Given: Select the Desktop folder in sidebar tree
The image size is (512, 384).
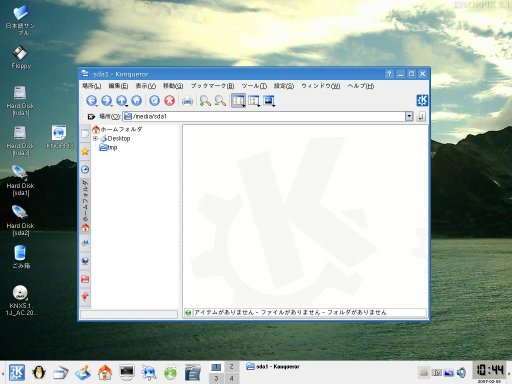Looking at the screenshot, I should 115,138.
